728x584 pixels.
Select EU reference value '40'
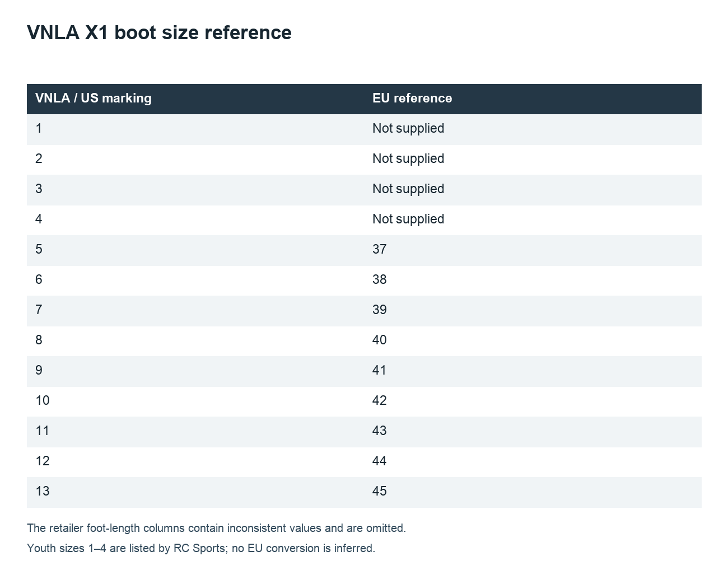[x=380, y=340]
